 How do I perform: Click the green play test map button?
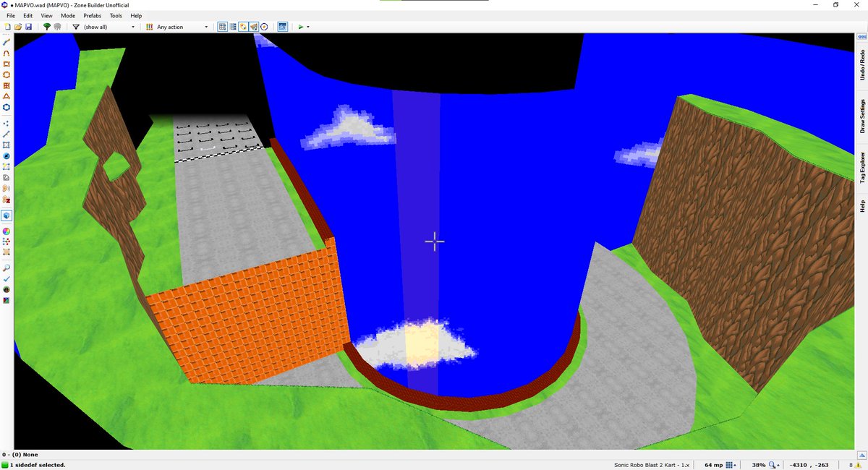301,27
